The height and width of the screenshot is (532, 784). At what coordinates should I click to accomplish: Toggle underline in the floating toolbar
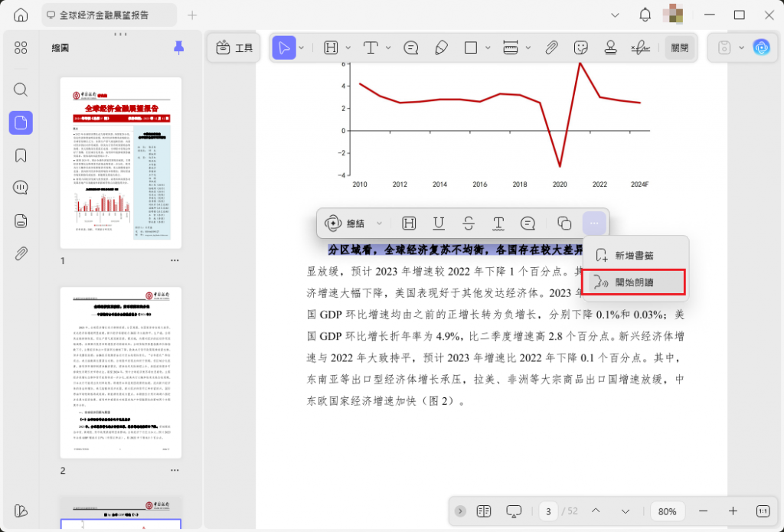point(438,223)
